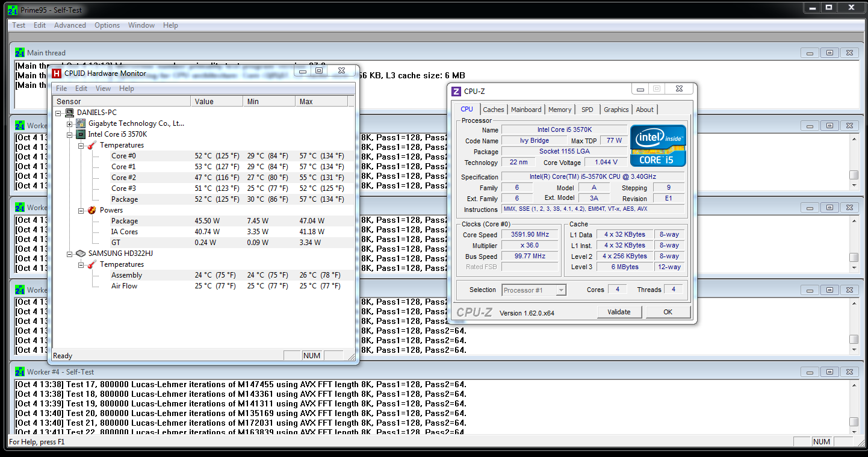The image size is (868, 457).
Task: Click the Validate button in CPU-Z
Action: (x=619, y=312)
